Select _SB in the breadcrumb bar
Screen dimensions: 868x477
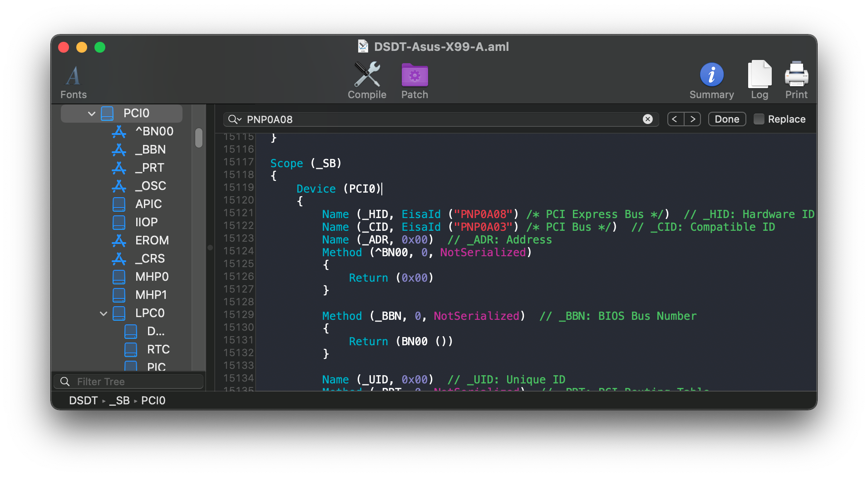click(119, 400)
